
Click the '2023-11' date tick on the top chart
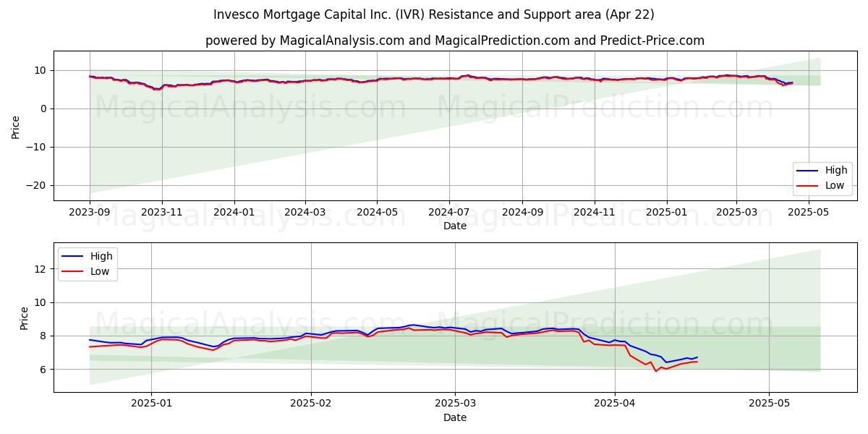tap(162, 213)
